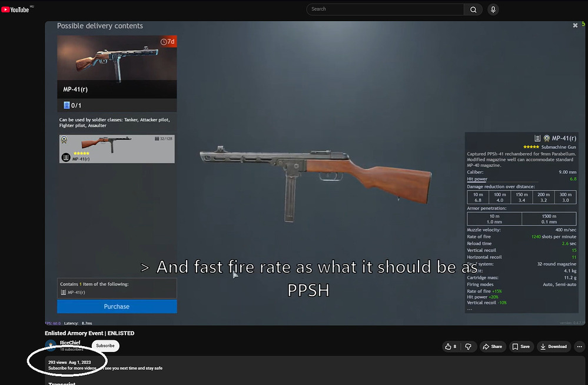Close the delivery contents dialog
This screenshot has width=588, height=385.
(575, 25)
